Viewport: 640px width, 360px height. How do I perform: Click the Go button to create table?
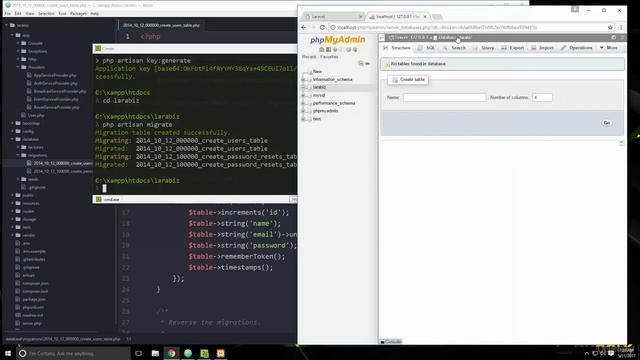607,123
